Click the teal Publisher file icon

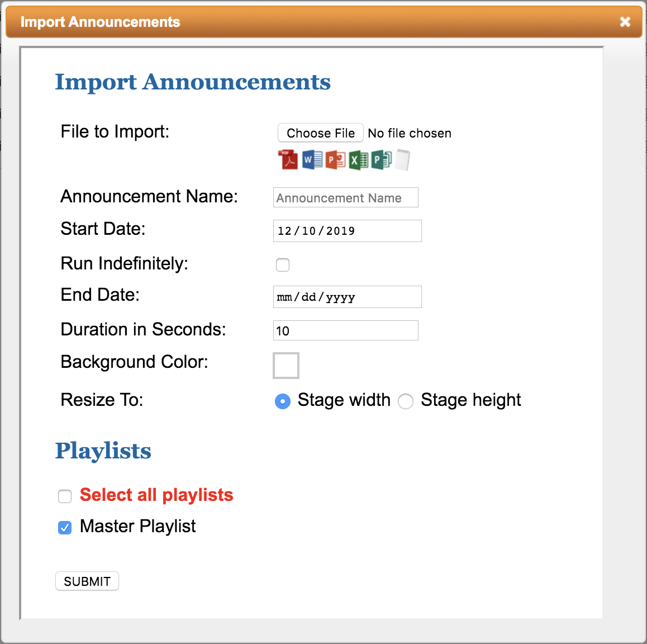(381, 160)
